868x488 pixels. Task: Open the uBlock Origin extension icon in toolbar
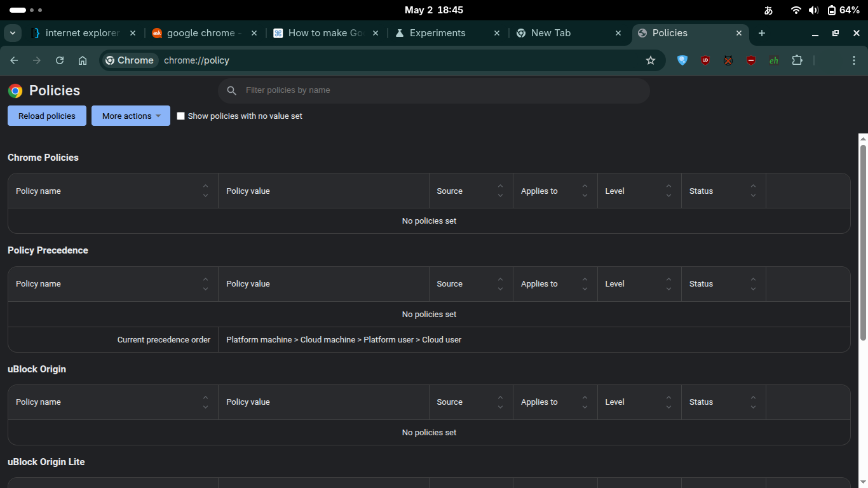705,60
